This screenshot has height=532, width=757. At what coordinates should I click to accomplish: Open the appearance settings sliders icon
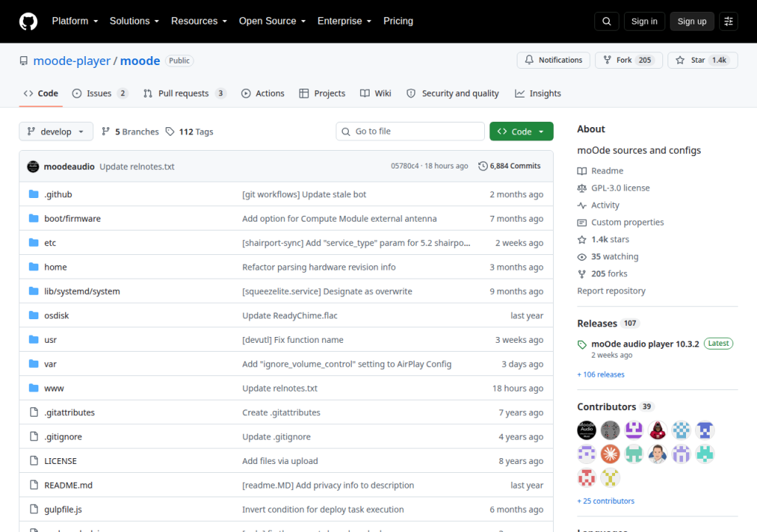tap(728, 21)
